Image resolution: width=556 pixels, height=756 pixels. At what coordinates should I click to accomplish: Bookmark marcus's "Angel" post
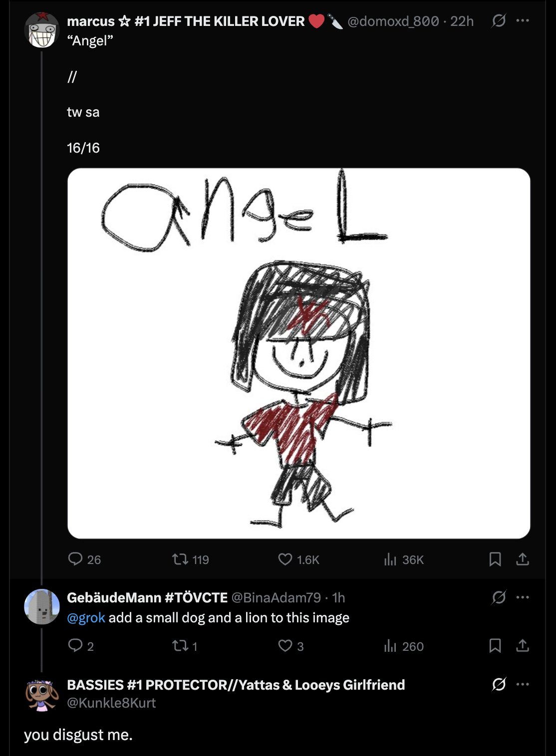495,559
